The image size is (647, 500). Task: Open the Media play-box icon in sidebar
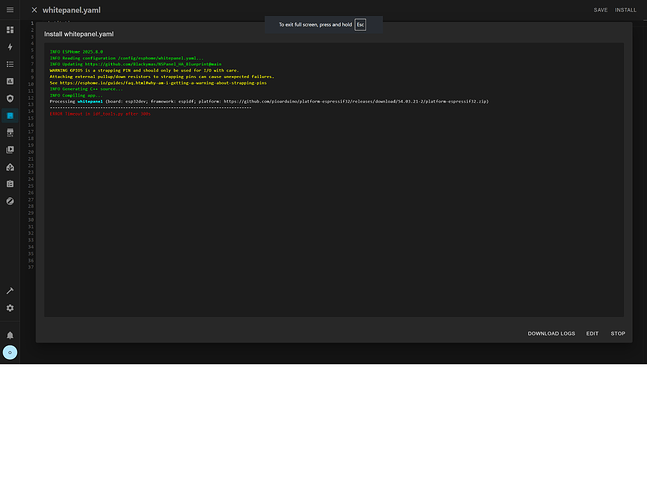(x=10, y=150)
